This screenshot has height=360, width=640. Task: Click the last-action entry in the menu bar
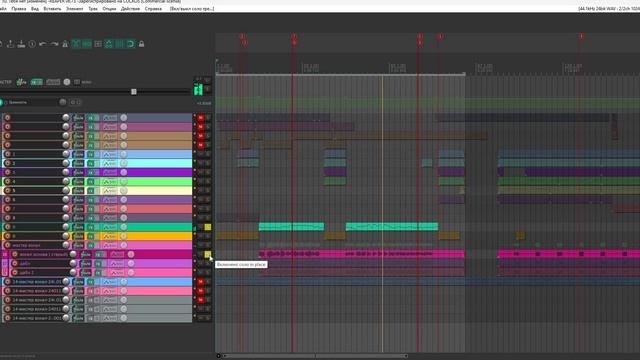pyautogui.click(x=192, y=9)
